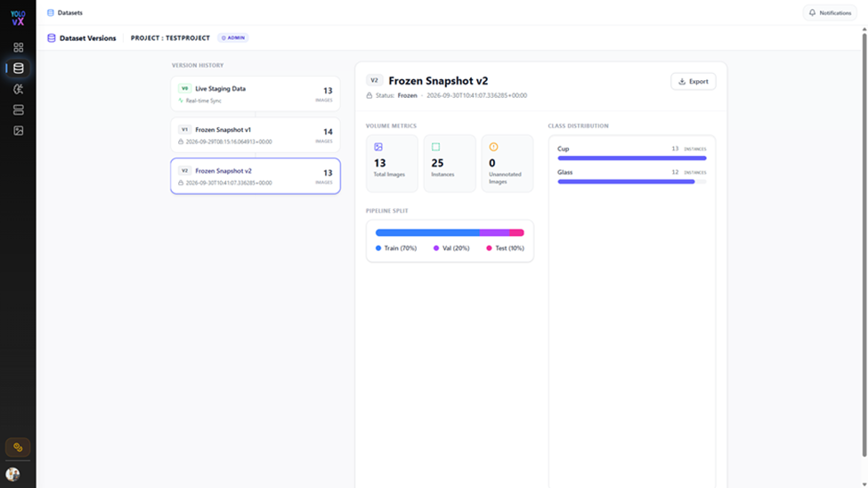Click the V1 version badge

pos(185,130)
